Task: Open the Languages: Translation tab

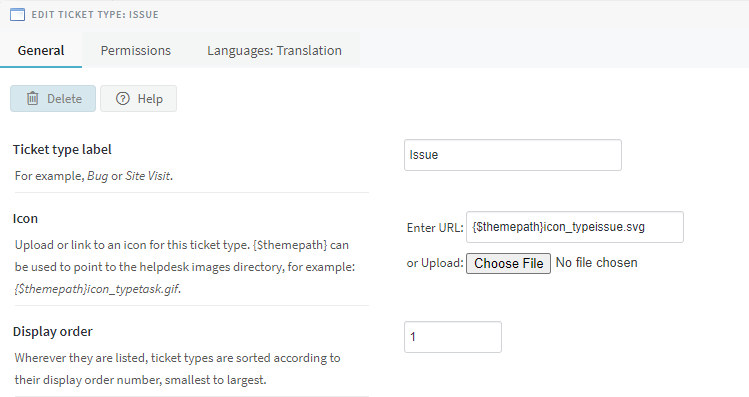Action: click(x=274, y=51)
